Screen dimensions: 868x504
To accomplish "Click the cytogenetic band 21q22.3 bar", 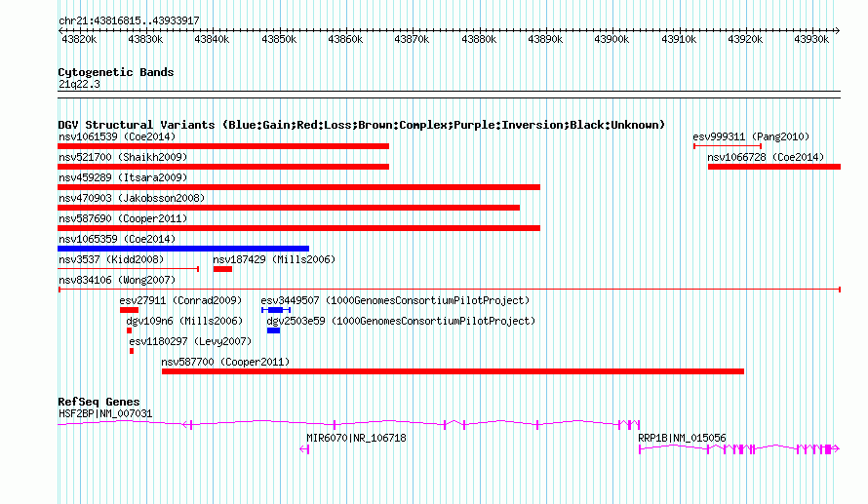I will [x=449, y=95].
